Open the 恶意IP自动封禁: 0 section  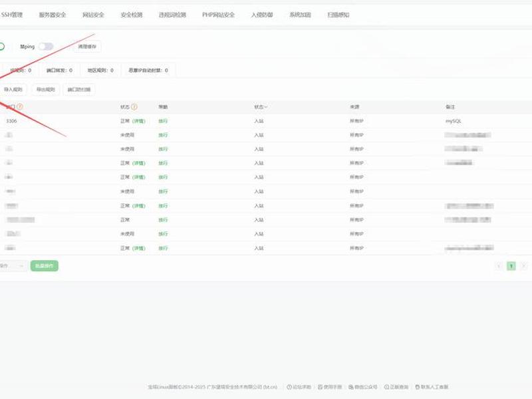[x=148, y=70]
